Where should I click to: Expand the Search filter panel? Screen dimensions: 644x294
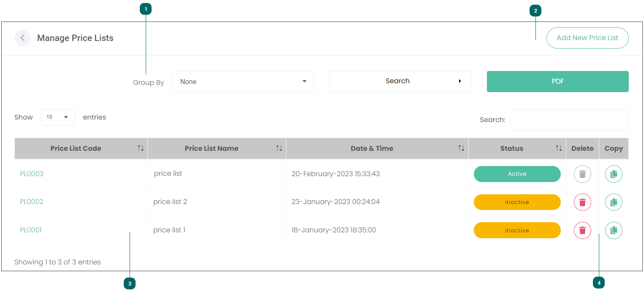[x=400, y=82]
